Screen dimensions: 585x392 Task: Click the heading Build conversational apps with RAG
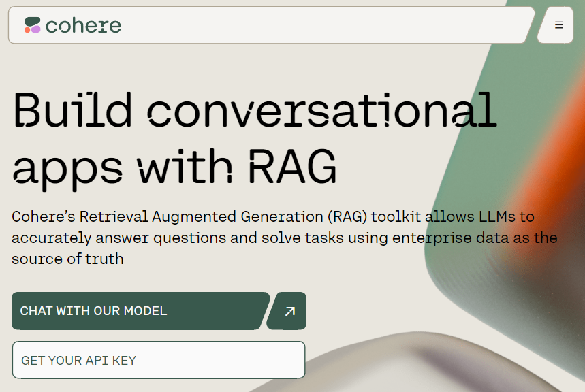point(255,140)
